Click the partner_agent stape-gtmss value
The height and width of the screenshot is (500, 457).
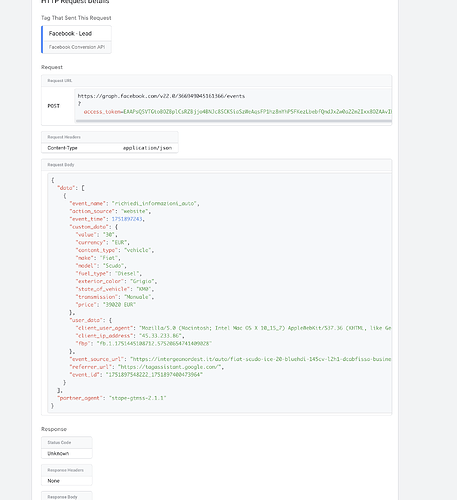[x=138, y=398]
